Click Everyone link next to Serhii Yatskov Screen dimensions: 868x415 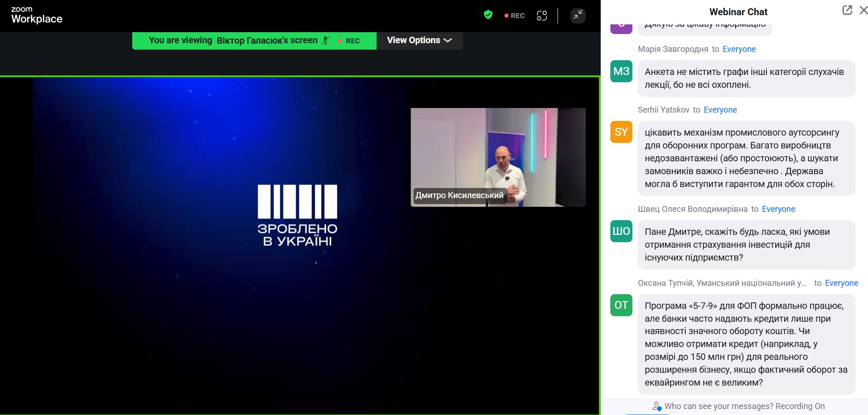click(720, 110)
